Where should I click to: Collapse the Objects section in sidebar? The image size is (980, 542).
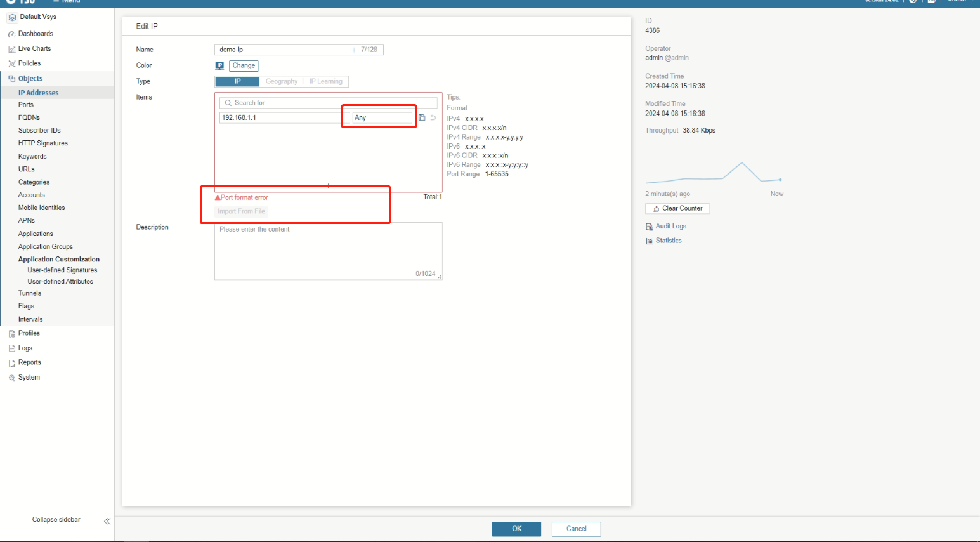point(30,79)
